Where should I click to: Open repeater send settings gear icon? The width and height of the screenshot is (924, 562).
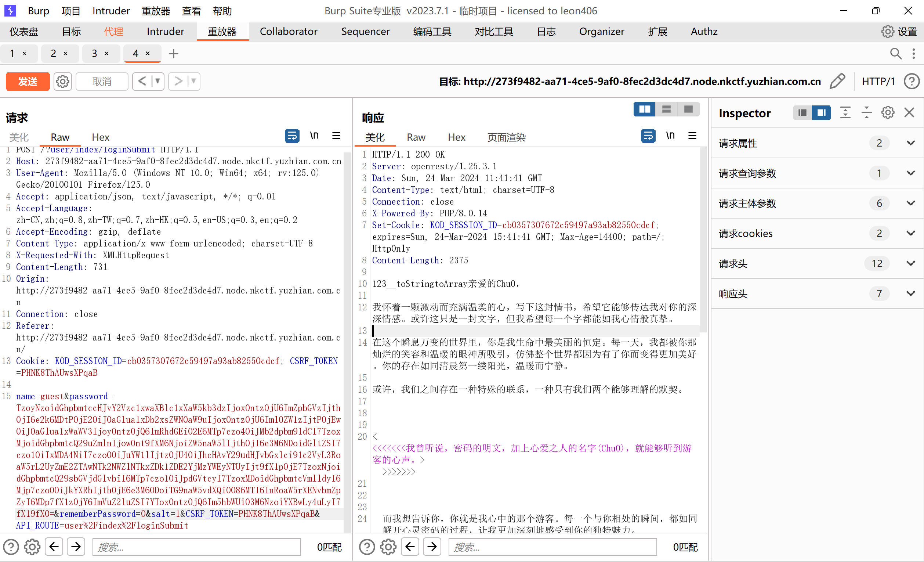(63, 82)
